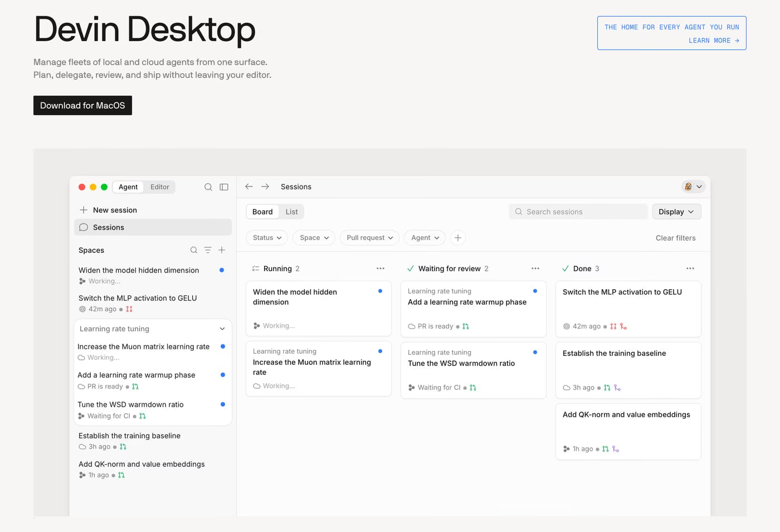Click the plus icon next to New session
The width and height of the screenshot is (780, 532).
point(84,210)
